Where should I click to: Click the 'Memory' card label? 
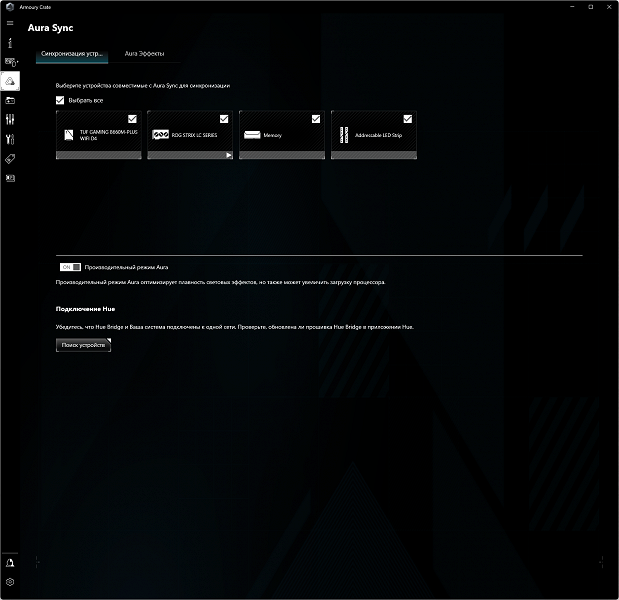(272, 135)
